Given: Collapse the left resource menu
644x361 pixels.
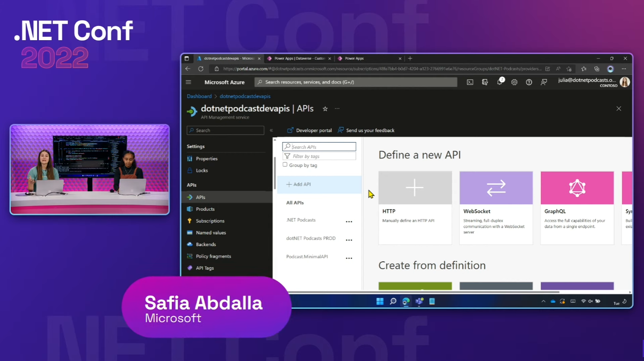Looking at the screenshot, I should pyautogui.click(x=271, y=130).
